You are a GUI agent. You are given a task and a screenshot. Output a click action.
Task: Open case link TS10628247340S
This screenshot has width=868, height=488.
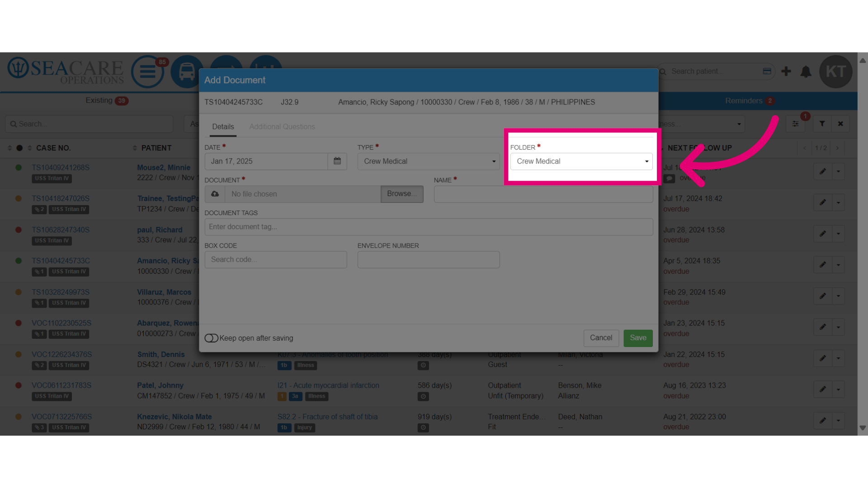[x=61, y=230]
